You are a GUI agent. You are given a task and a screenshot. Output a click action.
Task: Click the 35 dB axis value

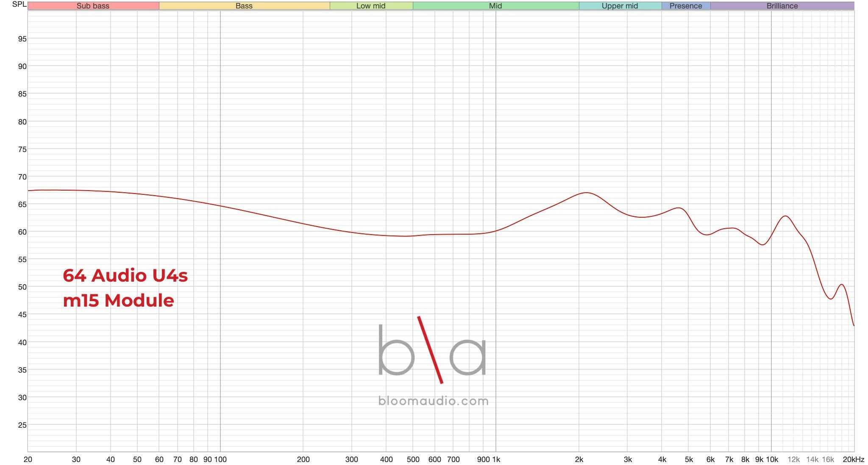[x=22, y=370]
